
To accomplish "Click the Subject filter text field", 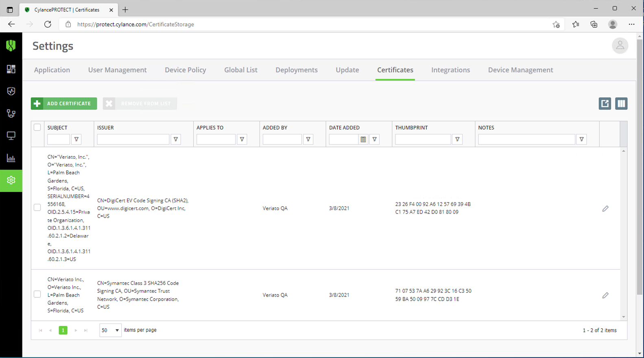I will point(59,139).
